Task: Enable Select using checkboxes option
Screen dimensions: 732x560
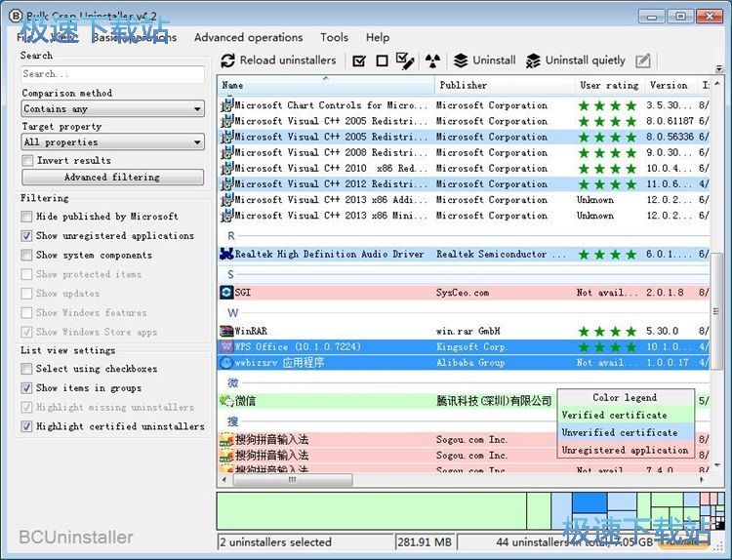Action: pyautogui.click(x=26, y=369)
